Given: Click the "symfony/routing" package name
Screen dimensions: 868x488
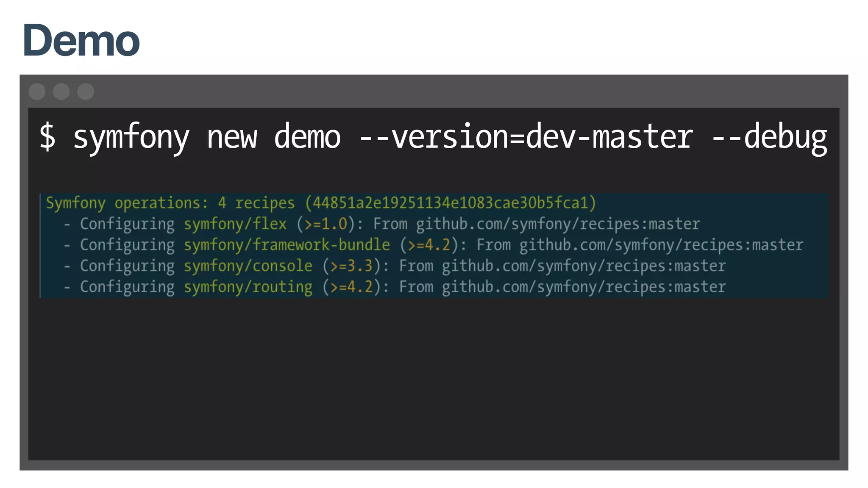Looking at the screenshot, I should click(x=248, y=287).
